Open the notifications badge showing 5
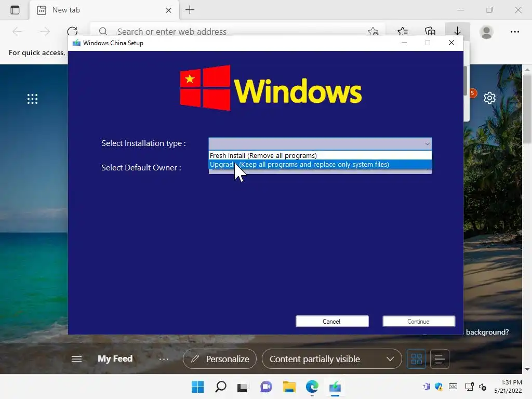Viewport: 532px width, 399px height. (472, 93)
